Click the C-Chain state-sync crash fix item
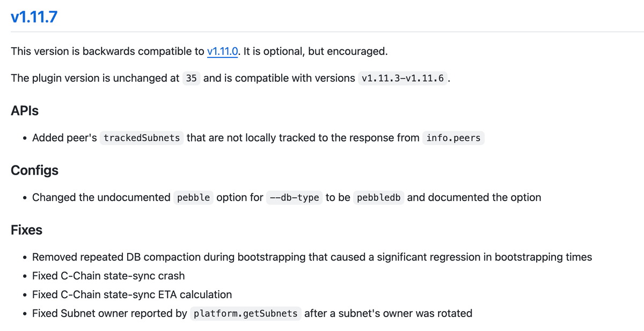 coord(108,276)
